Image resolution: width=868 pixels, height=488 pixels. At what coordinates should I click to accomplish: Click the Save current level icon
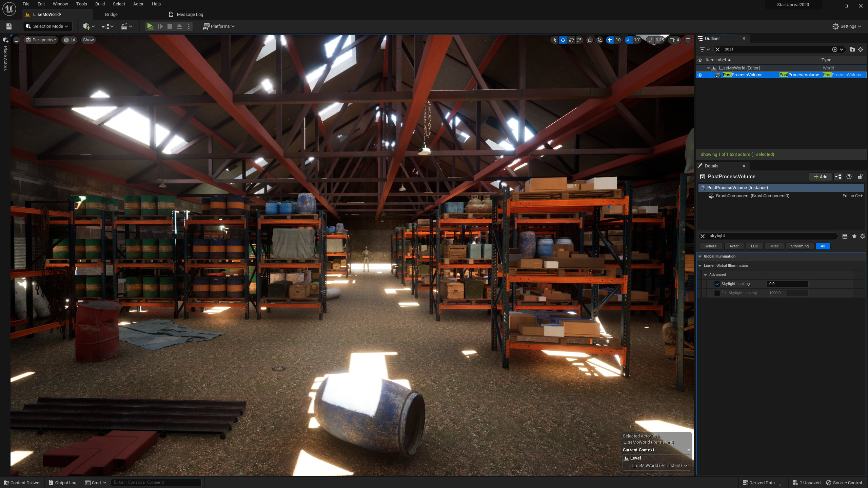pos(9,26)
